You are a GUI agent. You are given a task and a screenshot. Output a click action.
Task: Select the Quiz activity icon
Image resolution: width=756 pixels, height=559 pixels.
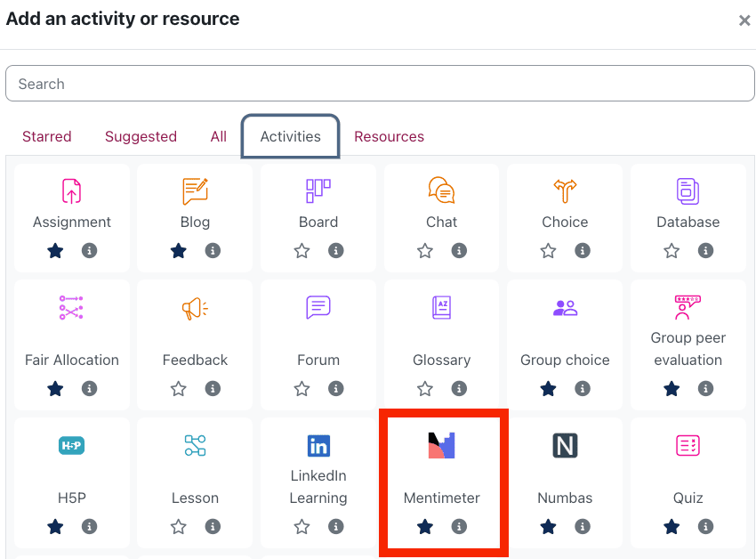click(x=688, y=445)
